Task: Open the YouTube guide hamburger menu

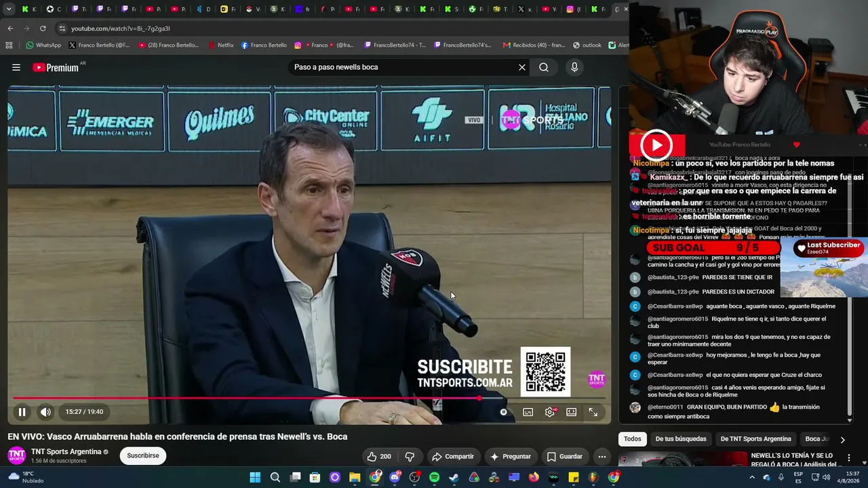Action: click(x=16, y=67)
